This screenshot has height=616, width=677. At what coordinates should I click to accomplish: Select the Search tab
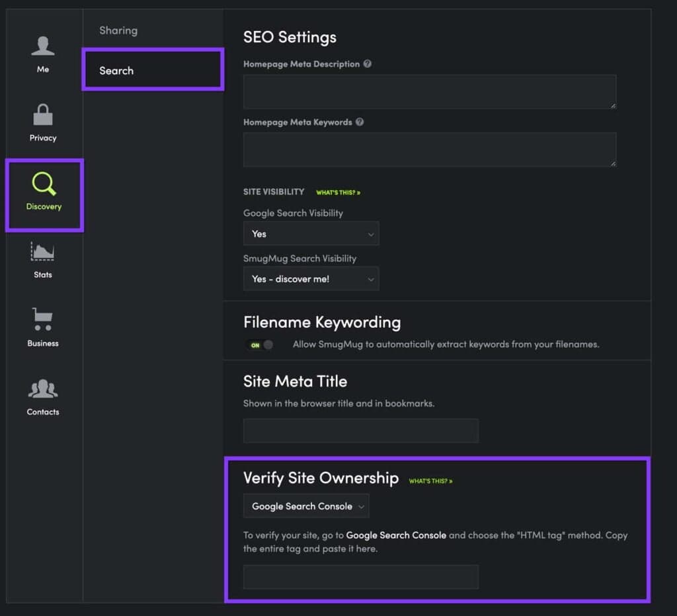(x=116, y=71)
